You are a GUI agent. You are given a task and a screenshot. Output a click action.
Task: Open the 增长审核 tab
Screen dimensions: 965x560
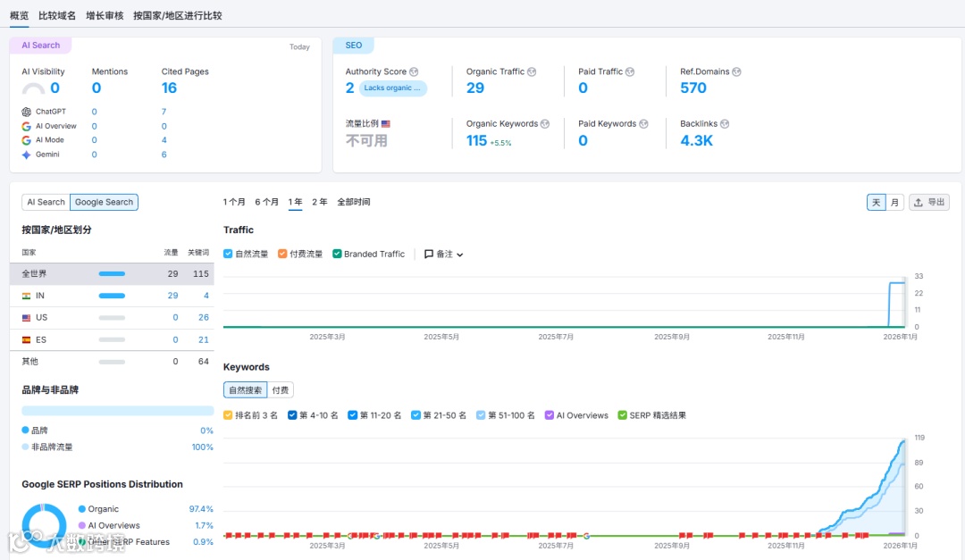(105, 15)
